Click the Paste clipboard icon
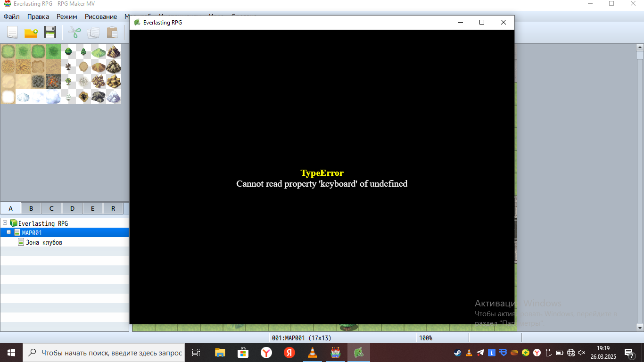 tap(112, 33)
